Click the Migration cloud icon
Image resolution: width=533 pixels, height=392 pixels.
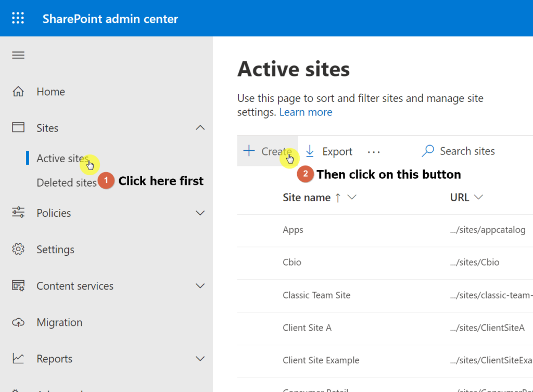18,322
